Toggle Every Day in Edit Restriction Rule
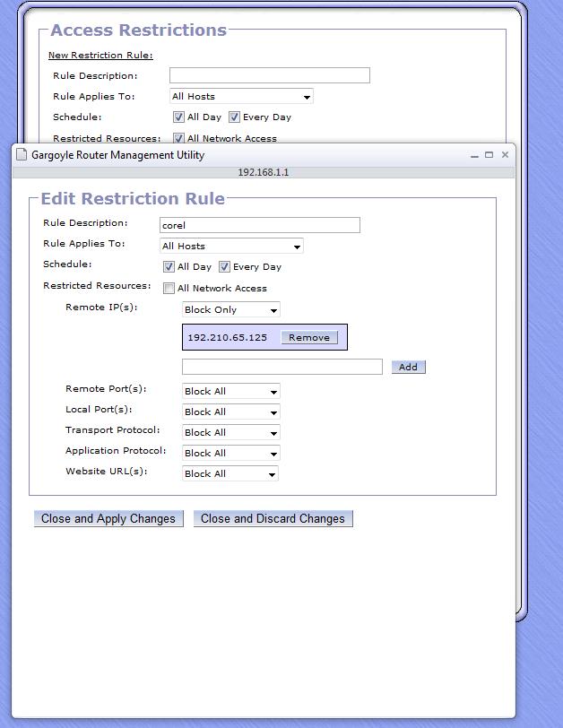563x728 pixels. [224, 267]
